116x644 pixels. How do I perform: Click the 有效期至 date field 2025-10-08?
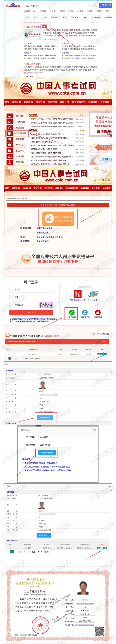(52, 445)
